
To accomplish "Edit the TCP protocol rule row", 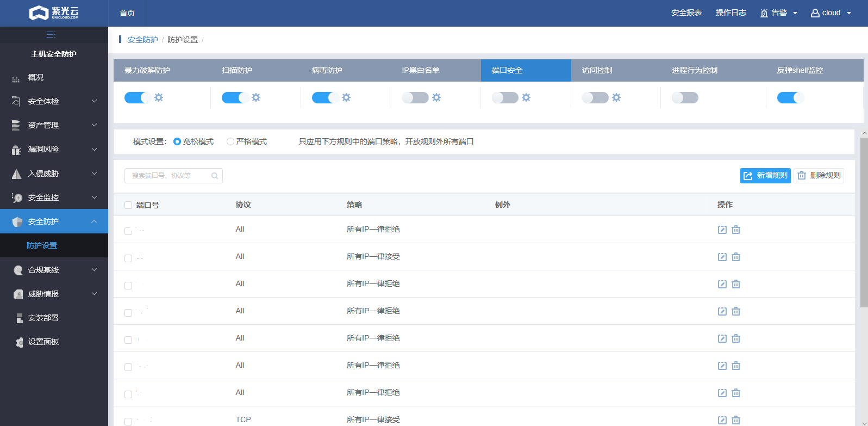I will pyautogui.click(x=722, y=420).
